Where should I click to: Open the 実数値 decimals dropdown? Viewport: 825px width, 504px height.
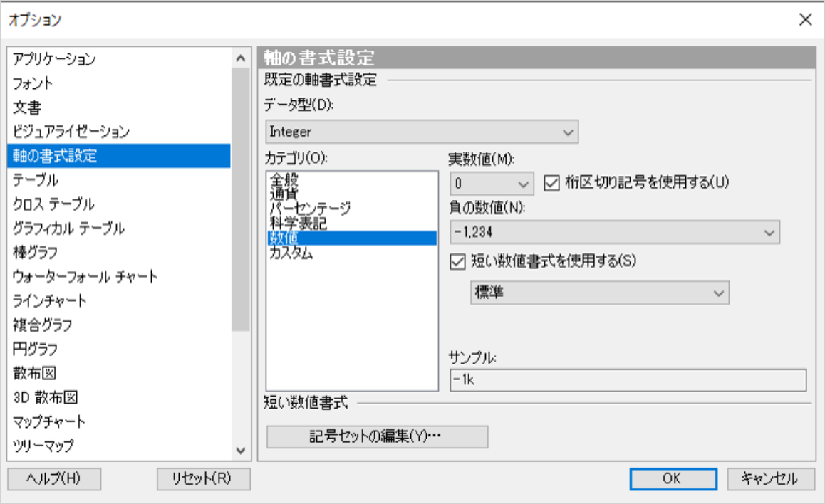(492, 184)
